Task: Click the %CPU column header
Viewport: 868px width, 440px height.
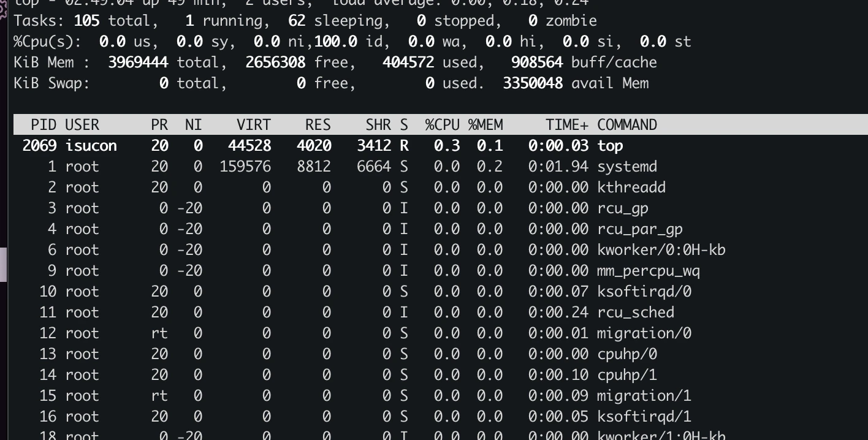Action: point(443,125)
